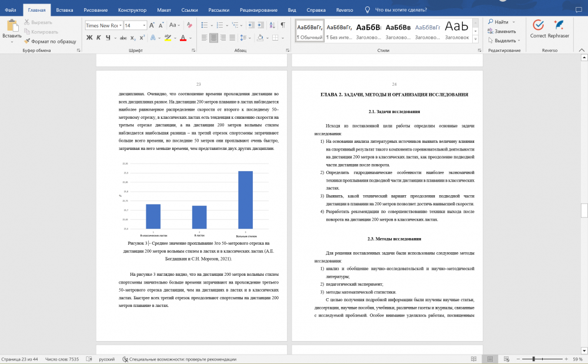This screenshot has height=364, width=588.
Task: Clear all formatting eraser icon
Action: click(x=189, y=25)
